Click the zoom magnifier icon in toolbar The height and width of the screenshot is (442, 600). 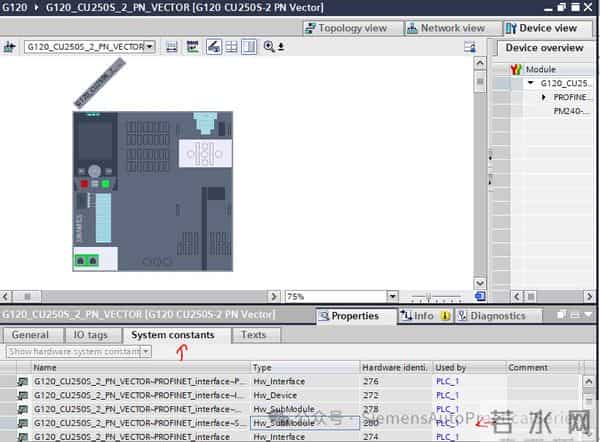tap(268, 47)
